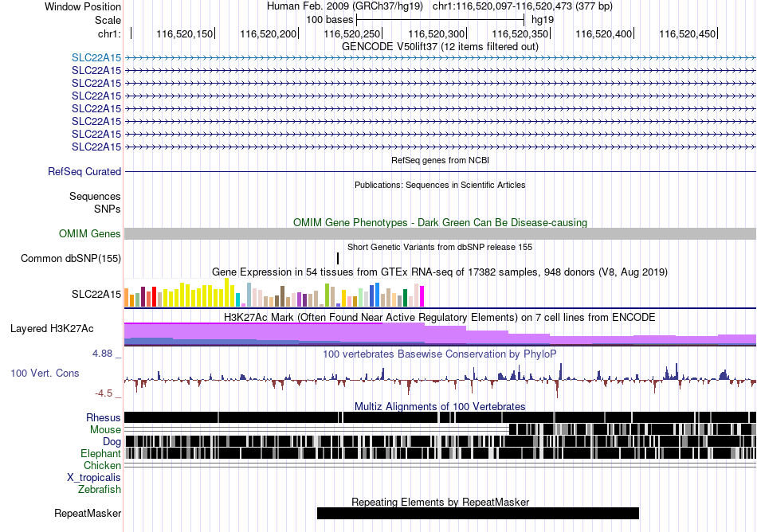Click the Elephant species label
The height and width of the screenshot is (532, 757).
click(x=100, y=453)
